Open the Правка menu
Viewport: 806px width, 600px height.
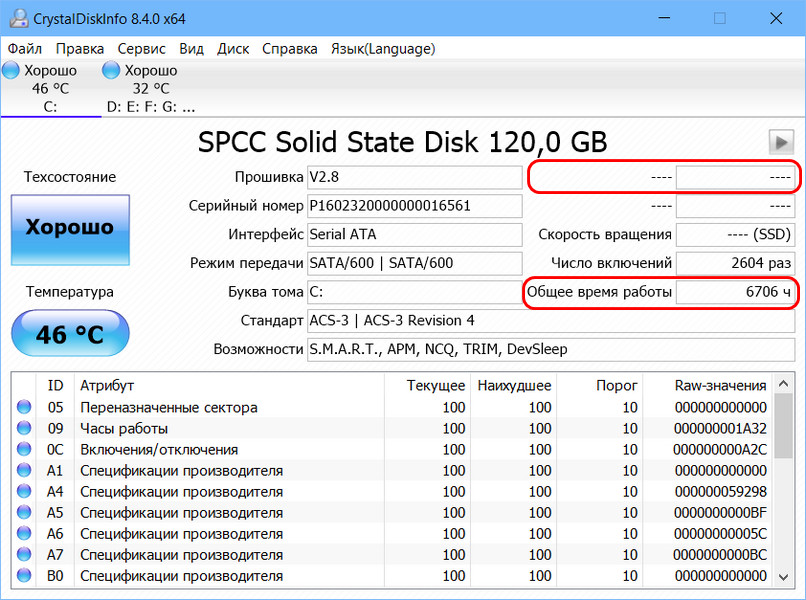[80, 49]
